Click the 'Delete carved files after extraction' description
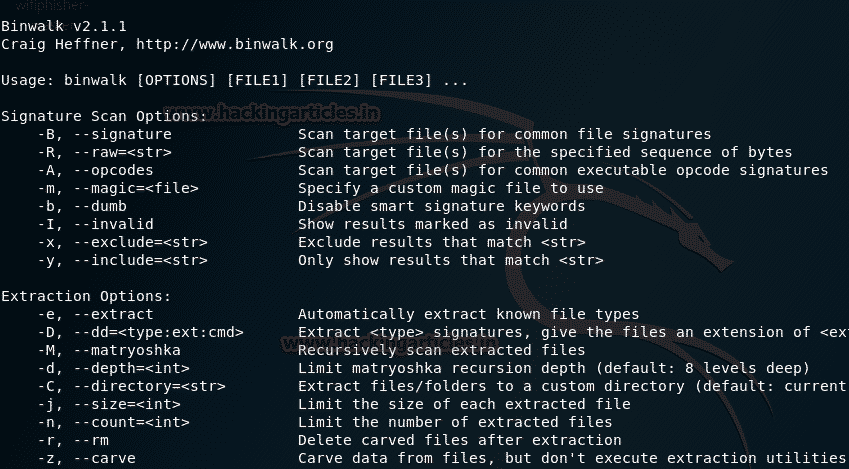 [459, 440]
